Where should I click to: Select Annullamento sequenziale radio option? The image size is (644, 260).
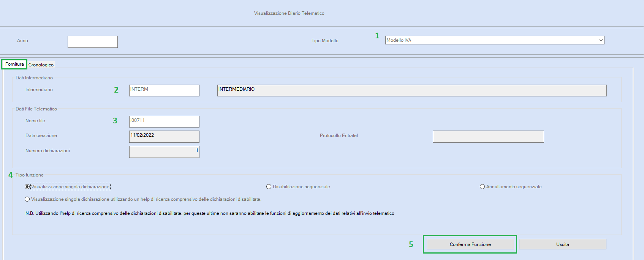[483, 187]
